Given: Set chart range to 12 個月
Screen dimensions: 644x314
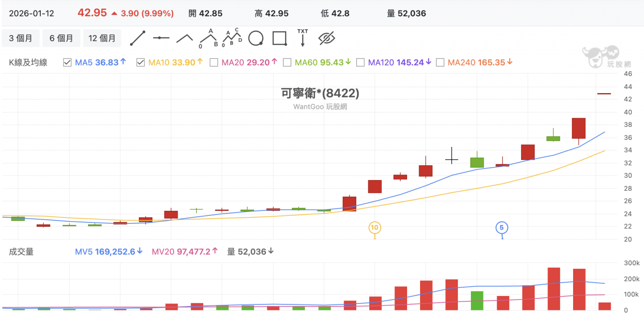Looking at the screenshot, I should (x=102, y=38).
